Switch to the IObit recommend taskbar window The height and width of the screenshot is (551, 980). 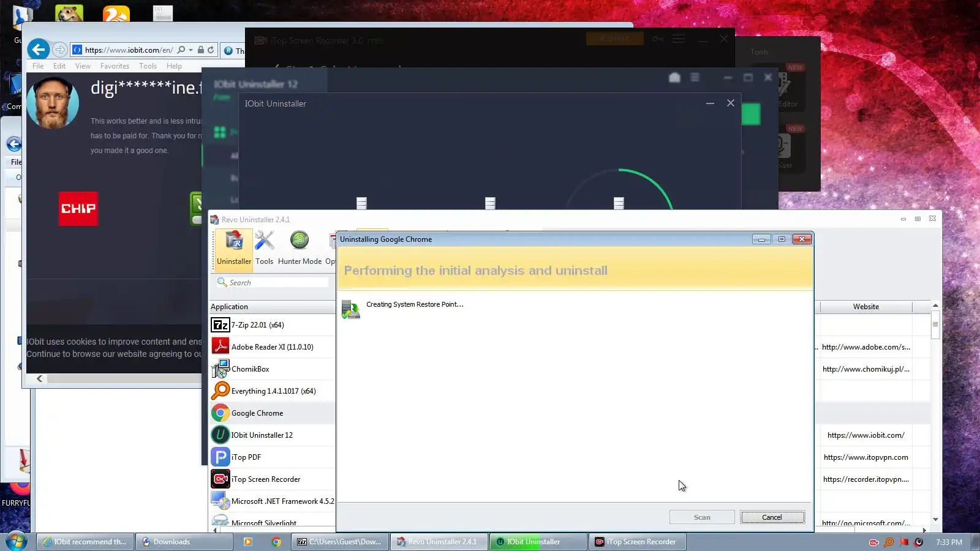85,542
